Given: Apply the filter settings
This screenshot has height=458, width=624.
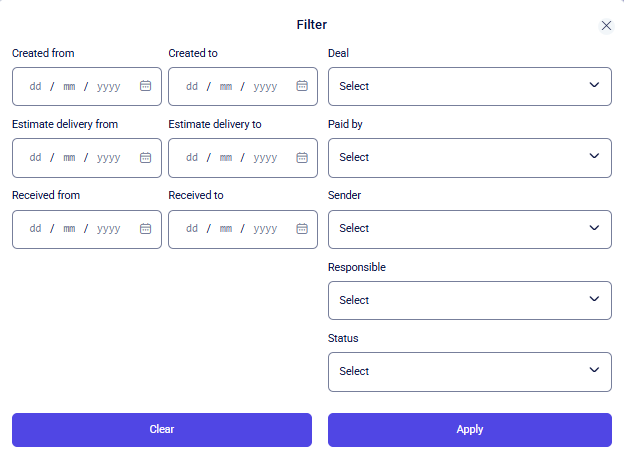Looking at the screenshot, I should pyautogui.click(x=469, y=429).
